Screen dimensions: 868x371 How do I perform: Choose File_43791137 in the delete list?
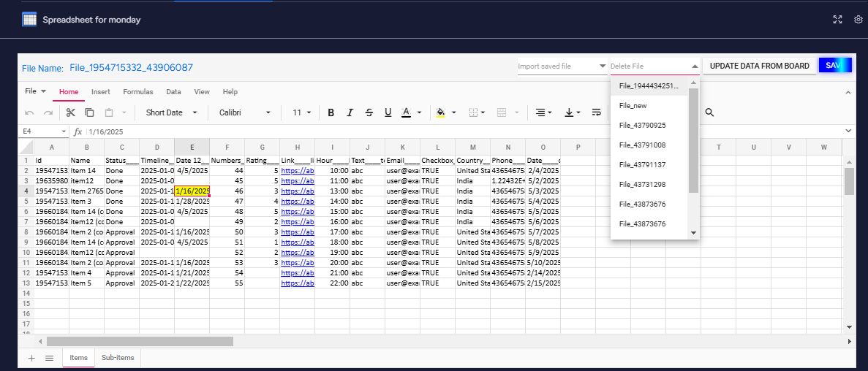[649, 165]
